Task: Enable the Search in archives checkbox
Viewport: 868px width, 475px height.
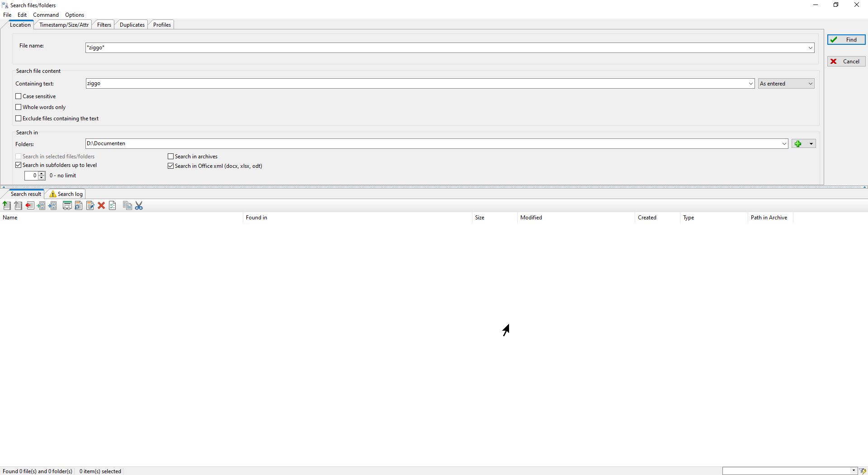Action: tap(171, 157)
